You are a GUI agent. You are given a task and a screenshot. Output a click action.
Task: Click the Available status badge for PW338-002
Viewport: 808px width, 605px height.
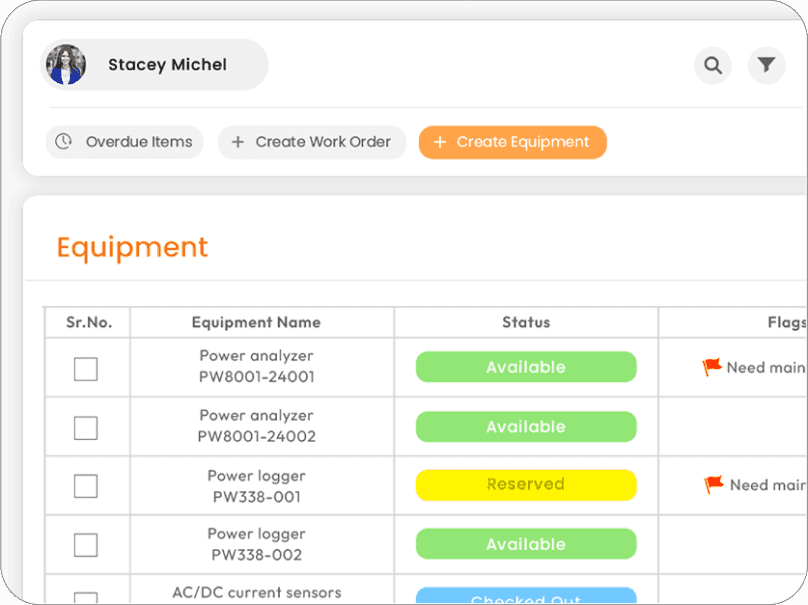(x=526, y=544)
